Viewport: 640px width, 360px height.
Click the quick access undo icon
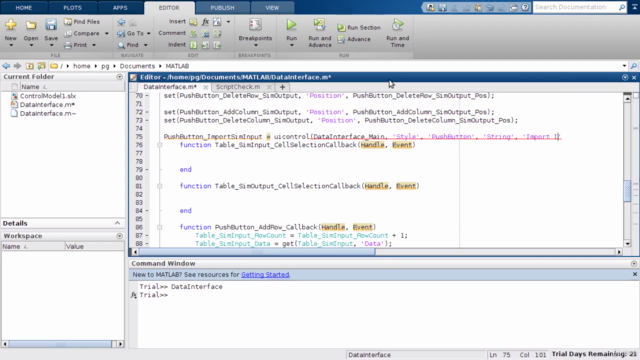[x=490, y=7]
